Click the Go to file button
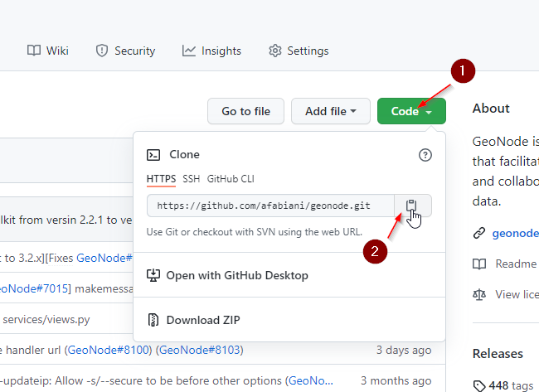539x392 pixels. coord(245,111)
